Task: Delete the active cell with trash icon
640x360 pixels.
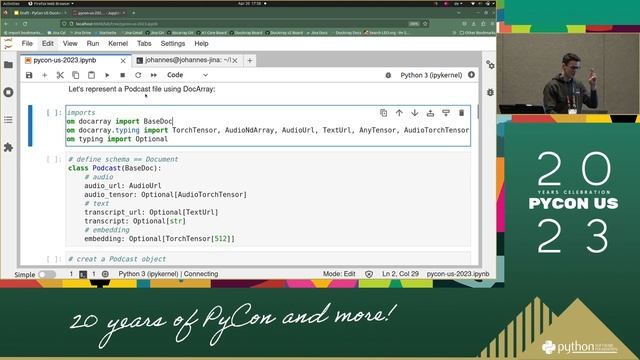Action: click(461, 113)
